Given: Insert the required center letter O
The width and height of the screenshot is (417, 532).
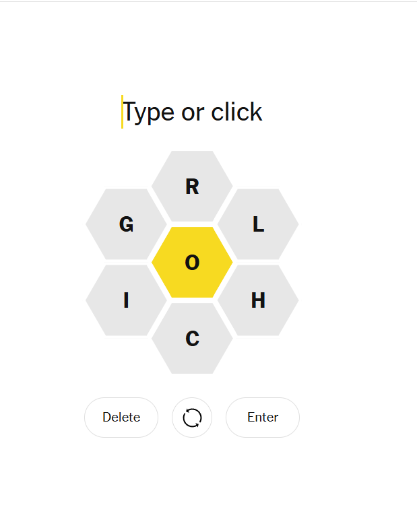Looking at the screenshot, I should (192, 263).
